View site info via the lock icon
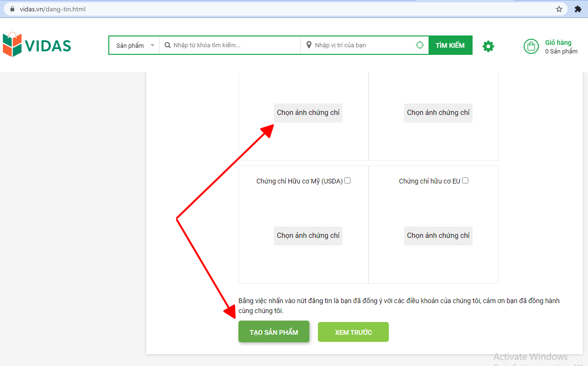The image size is (588, 366). pos(13,9)
